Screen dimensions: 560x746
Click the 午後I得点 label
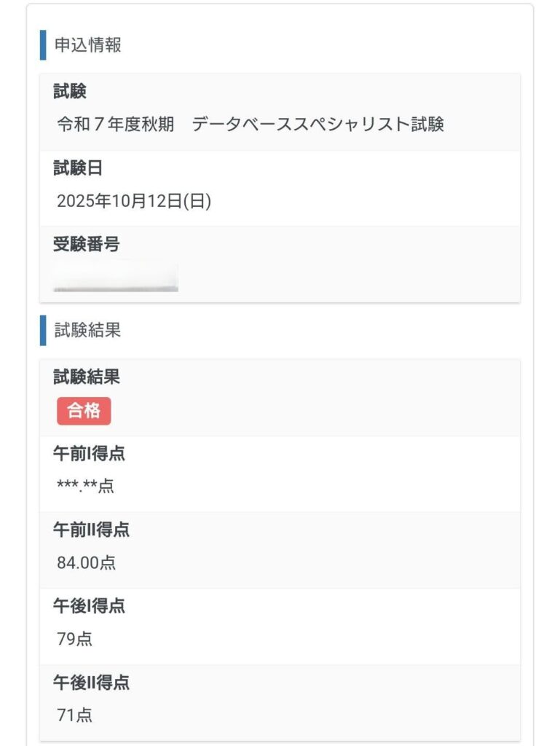click(x=89, y=605)
